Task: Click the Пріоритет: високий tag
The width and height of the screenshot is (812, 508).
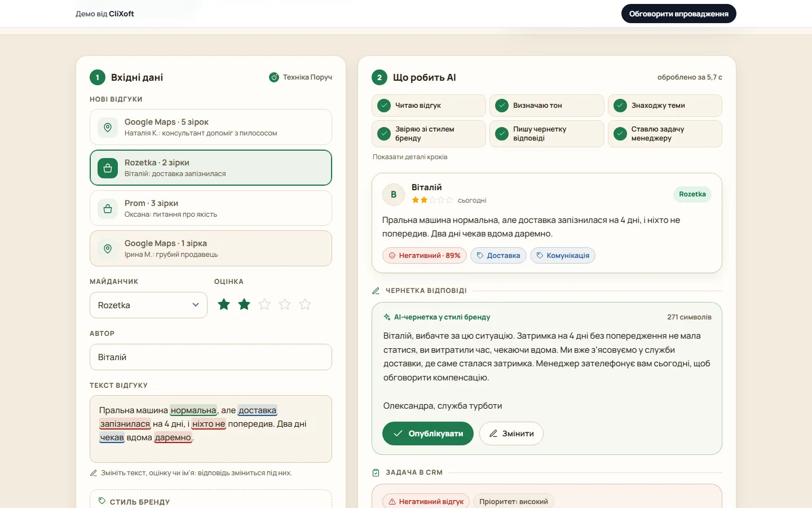Action: coord(514,502)
